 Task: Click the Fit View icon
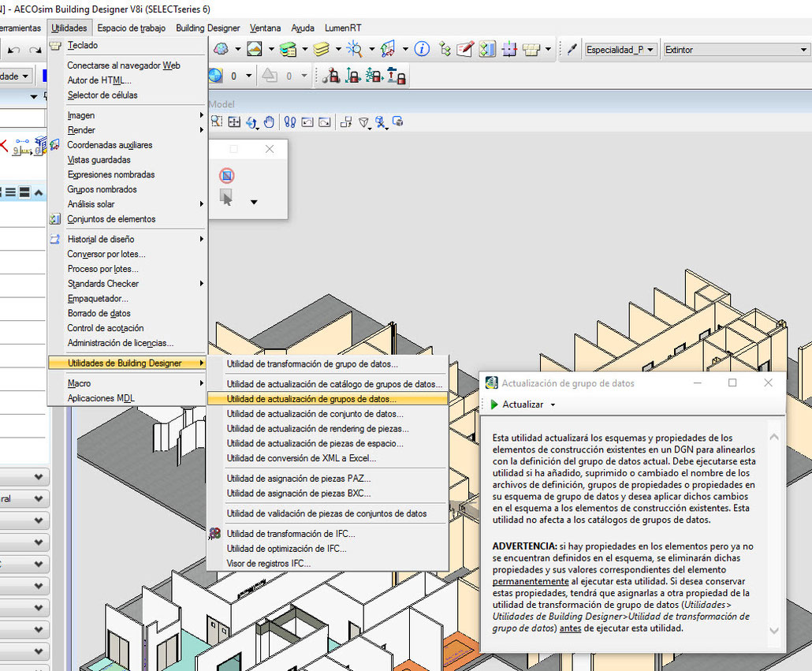click(235, 121)
